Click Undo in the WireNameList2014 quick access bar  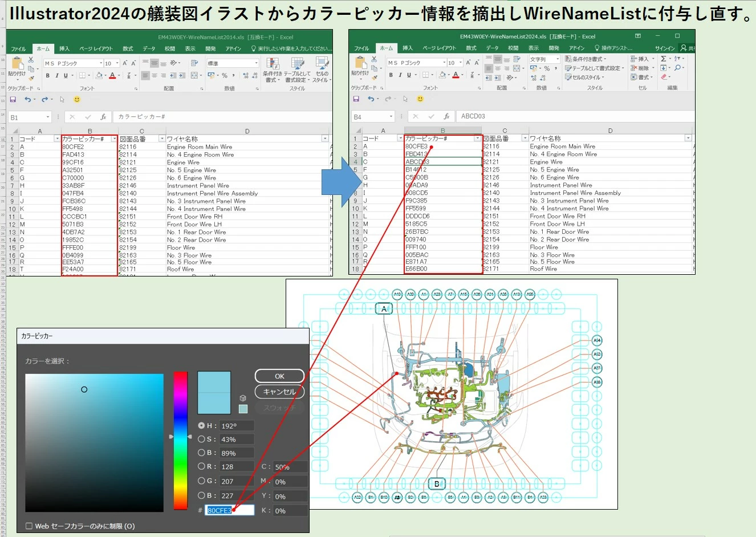(x=27, y=99)
